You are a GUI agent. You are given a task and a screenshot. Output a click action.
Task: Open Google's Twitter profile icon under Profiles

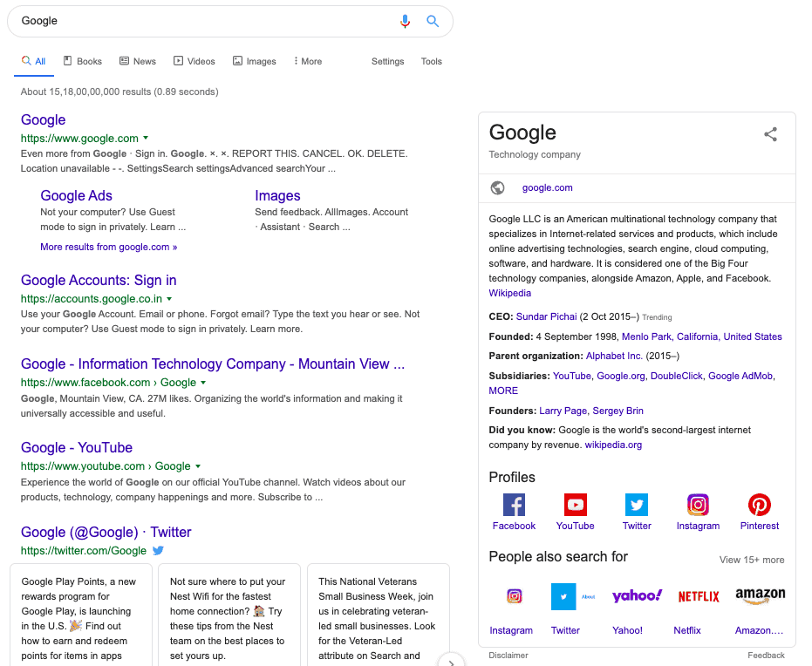637,505
